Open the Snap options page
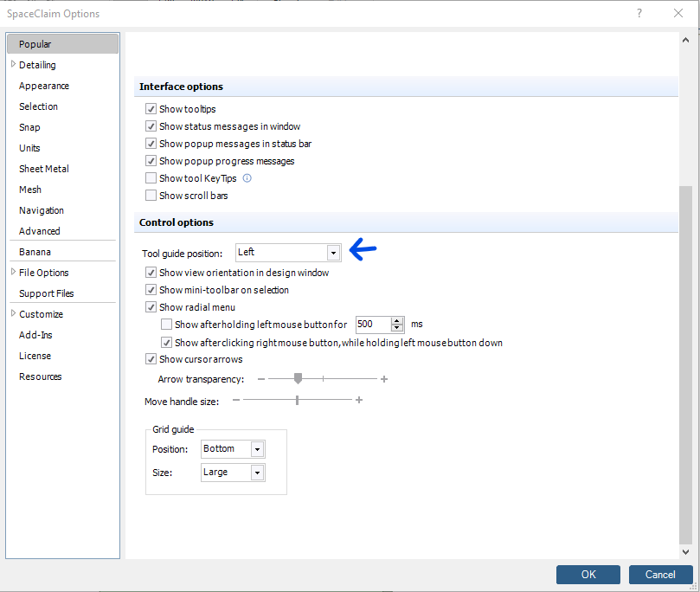 [29, 127]
